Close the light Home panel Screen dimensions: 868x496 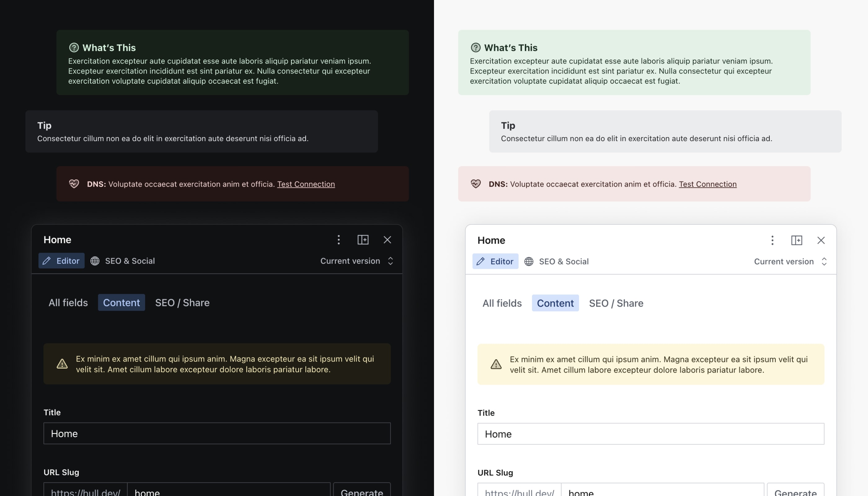point(821,241)
